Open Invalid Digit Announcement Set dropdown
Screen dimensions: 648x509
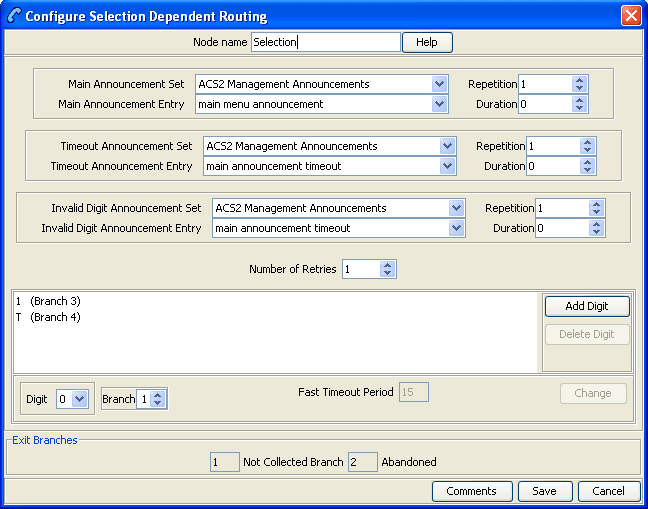point(457,208)
